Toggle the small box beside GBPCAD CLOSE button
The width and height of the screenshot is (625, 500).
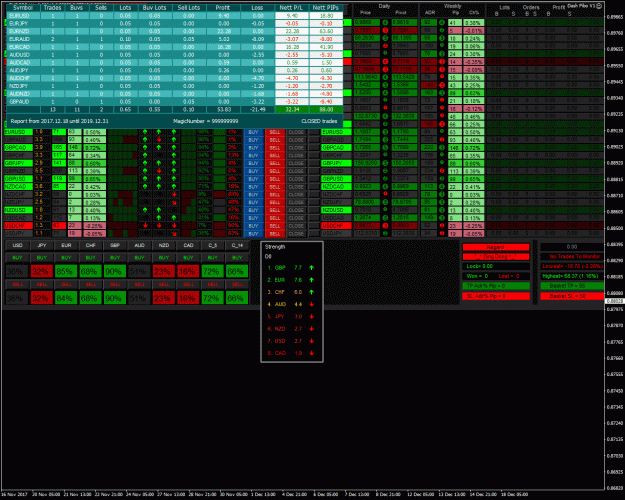(x=314, y=148)
